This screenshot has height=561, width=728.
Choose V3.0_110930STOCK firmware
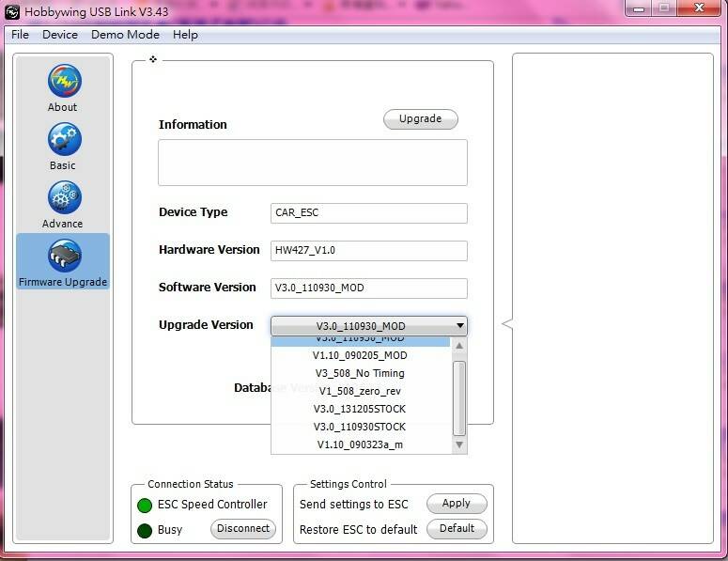tap(361, 427)
